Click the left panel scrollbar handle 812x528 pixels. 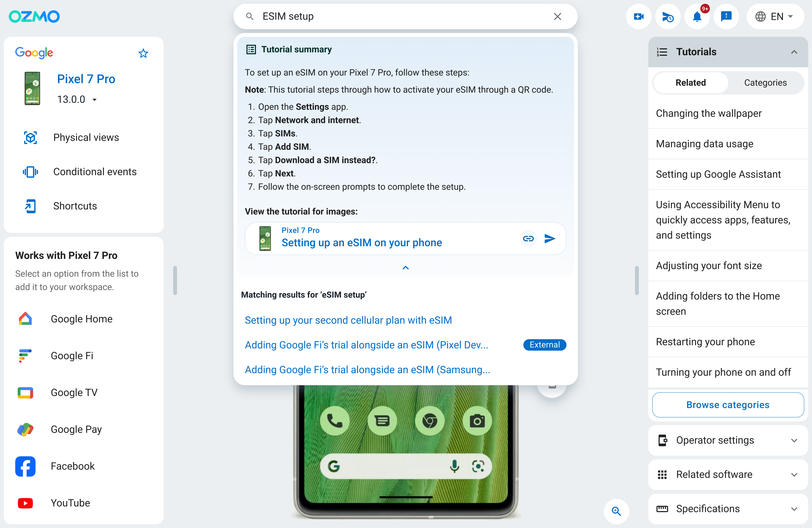175,280
